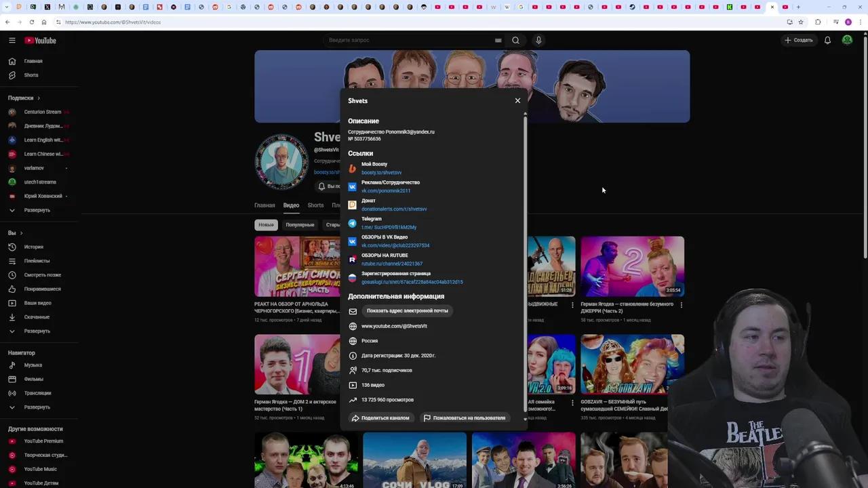
Task: Open Фильмы in the Навигатор section
Action: (33, 379)
